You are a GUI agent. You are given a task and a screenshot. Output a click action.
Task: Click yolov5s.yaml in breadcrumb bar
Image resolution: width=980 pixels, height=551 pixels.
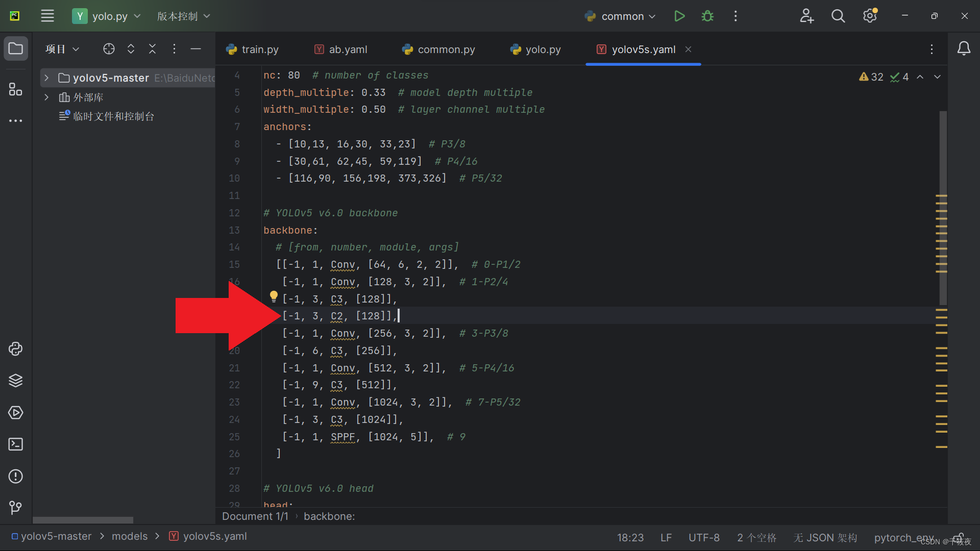(208, 537)
